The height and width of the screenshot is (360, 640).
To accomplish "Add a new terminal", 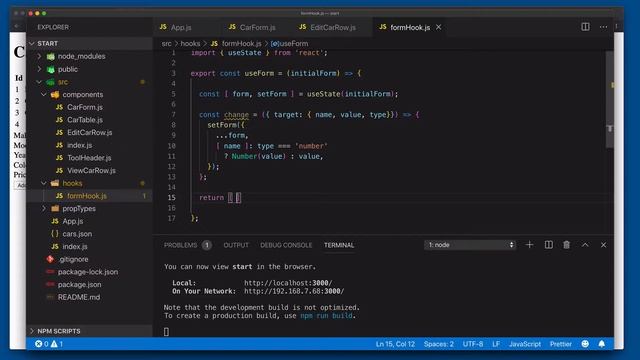I will (x=529, y=245).
